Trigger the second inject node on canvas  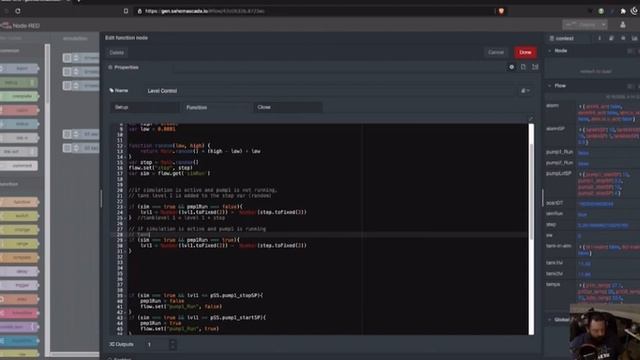click(67, 72)
